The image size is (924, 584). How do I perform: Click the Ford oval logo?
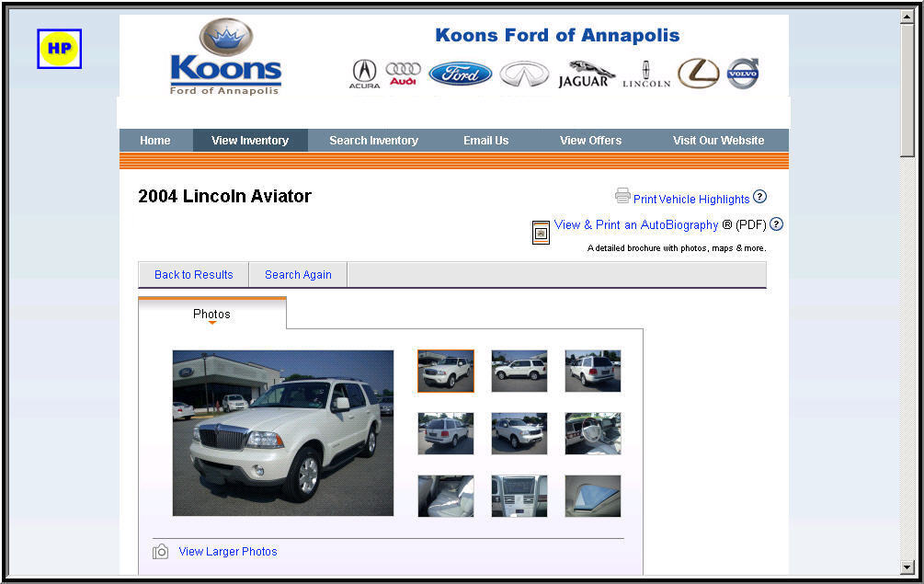click(x=460, y=74)
